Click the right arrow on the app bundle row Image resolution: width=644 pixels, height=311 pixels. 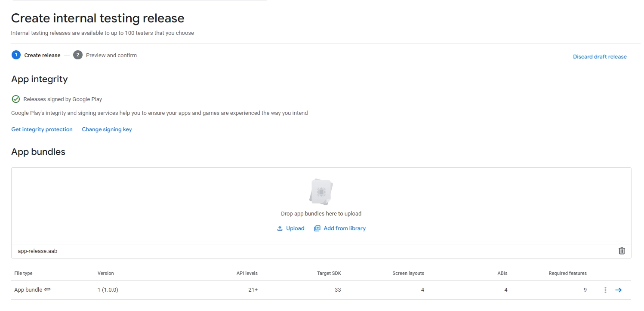click(619, 289)
